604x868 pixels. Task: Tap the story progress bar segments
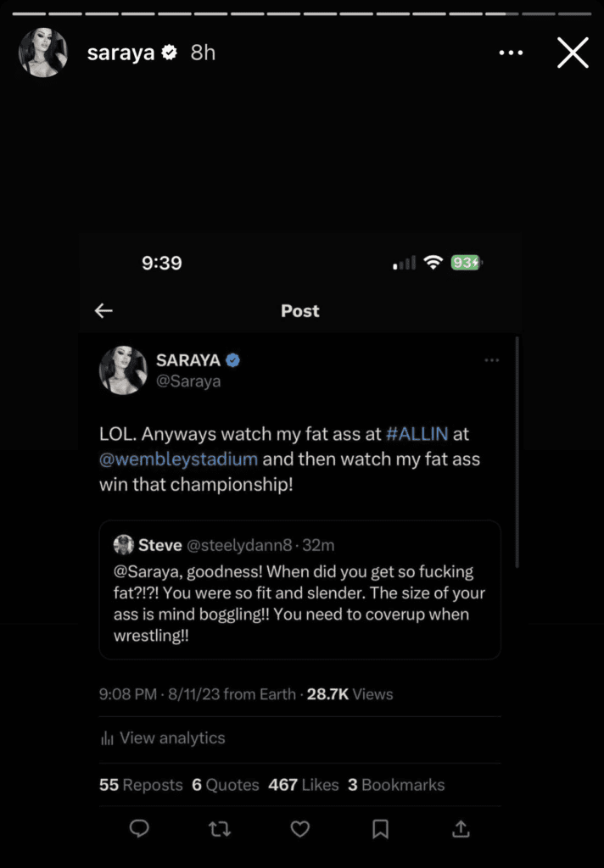click(302, 14)
